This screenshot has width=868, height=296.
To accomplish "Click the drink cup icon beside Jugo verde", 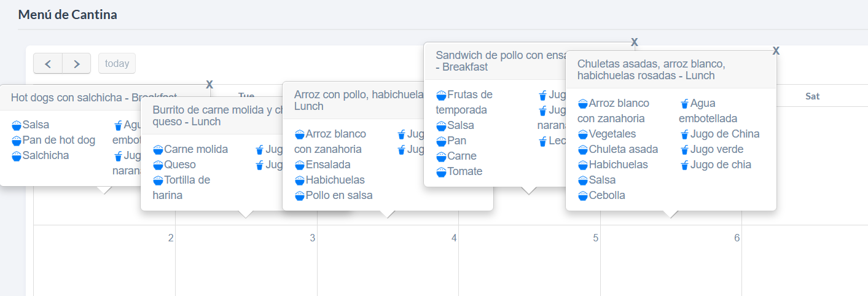I will [x=684, y=150].
